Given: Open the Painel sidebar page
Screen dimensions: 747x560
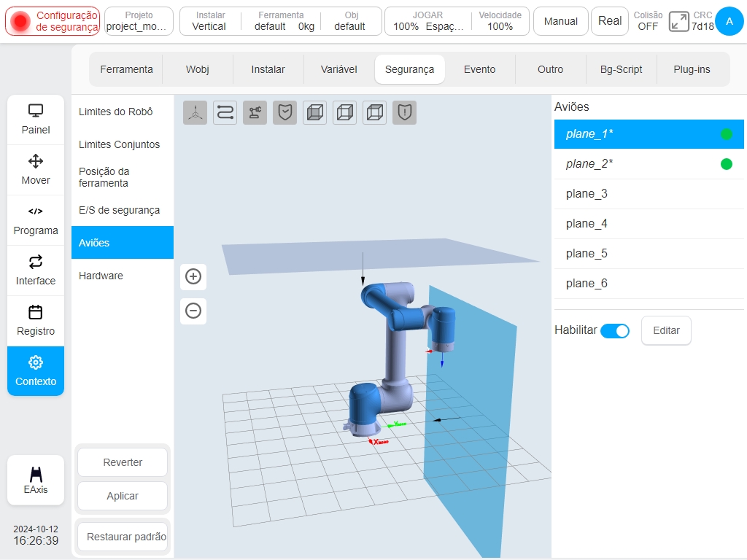Looking at the screenshot, I should [36, 120].
